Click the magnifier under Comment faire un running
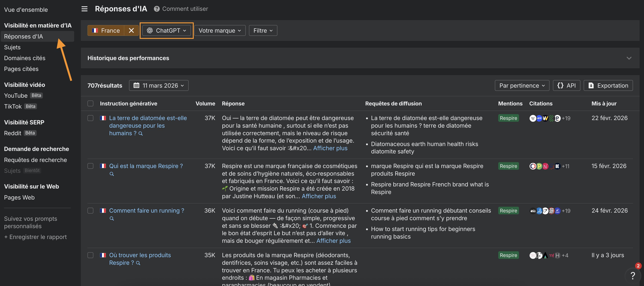This screenshot has height=286, width=644. coord(112,218)
